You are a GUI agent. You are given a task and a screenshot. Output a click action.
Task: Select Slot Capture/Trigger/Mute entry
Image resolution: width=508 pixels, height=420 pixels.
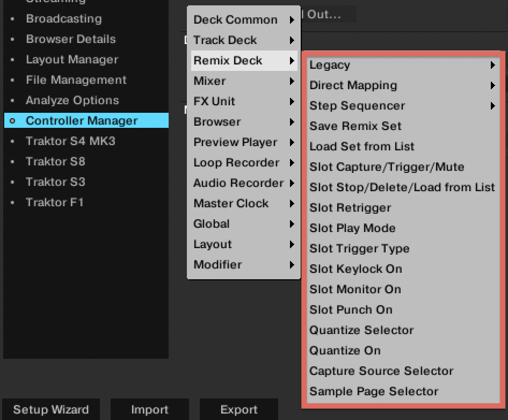(387, 167)
